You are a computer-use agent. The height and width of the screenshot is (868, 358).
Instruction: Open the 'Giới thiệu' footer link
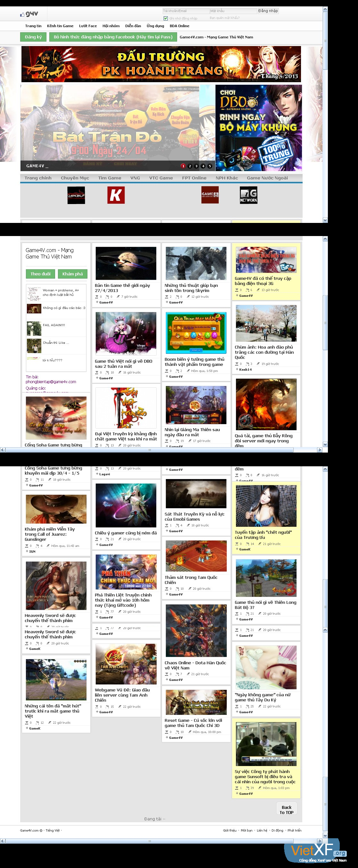(230, 830)
